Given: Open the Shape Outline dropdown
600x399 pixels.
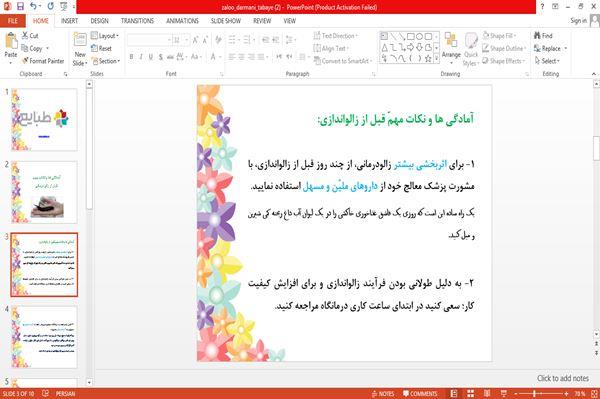Looking at the screenshot, I should [504, 48].
